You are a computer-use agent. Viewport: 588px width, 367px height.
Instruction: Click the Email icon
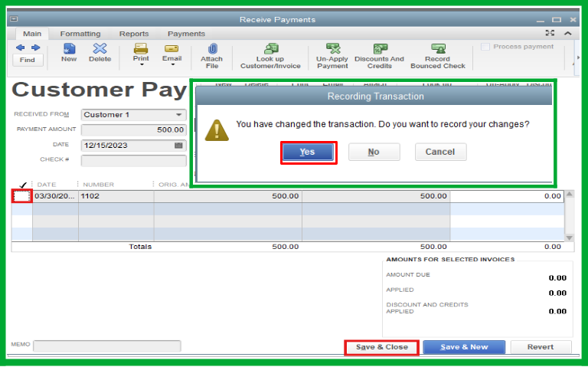coord(171,49)
